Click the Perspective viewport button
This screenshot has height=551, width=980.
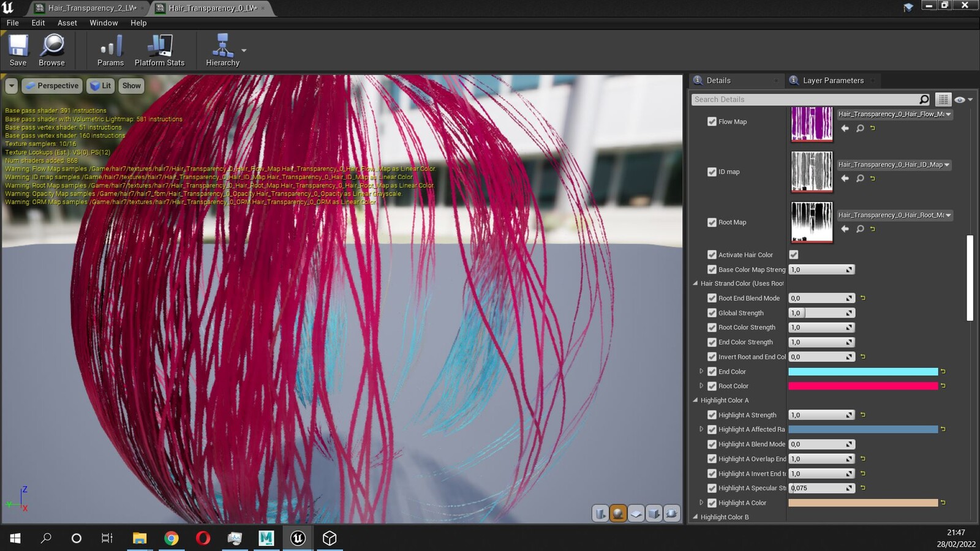click(x=52, y=86)
